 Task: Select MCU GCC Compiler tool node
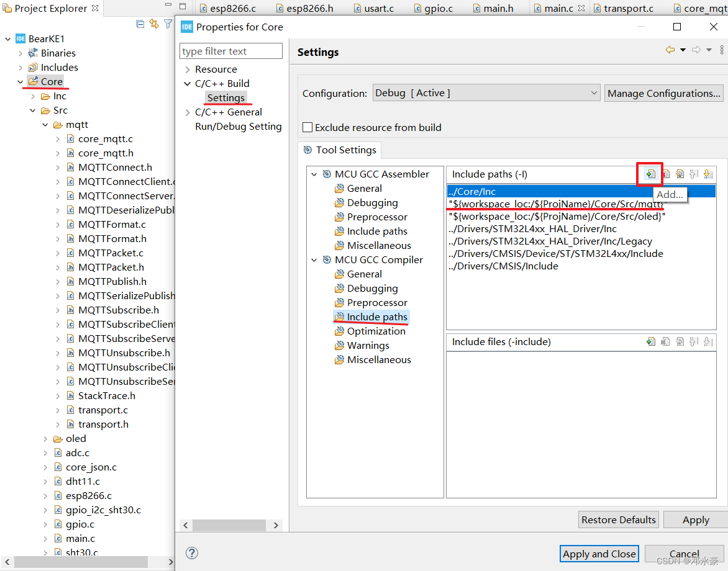[378, 260]
